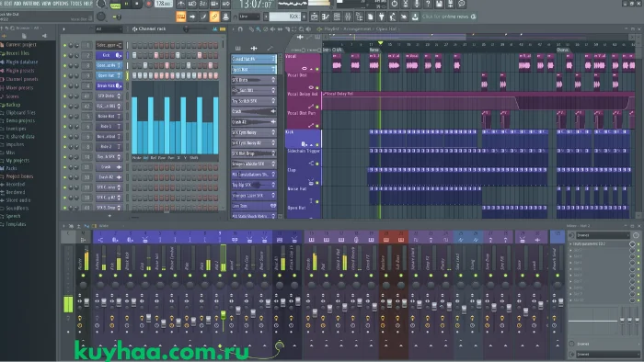Expand Plugin database in browser
Viewport: 644px width, 362px height.
pos(22,62)
